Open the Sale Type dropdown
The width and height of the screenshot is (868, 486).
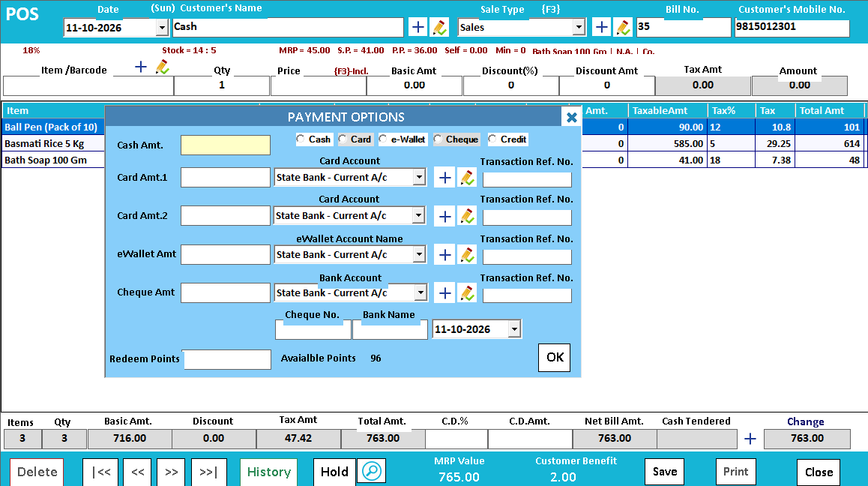[579, 27]
